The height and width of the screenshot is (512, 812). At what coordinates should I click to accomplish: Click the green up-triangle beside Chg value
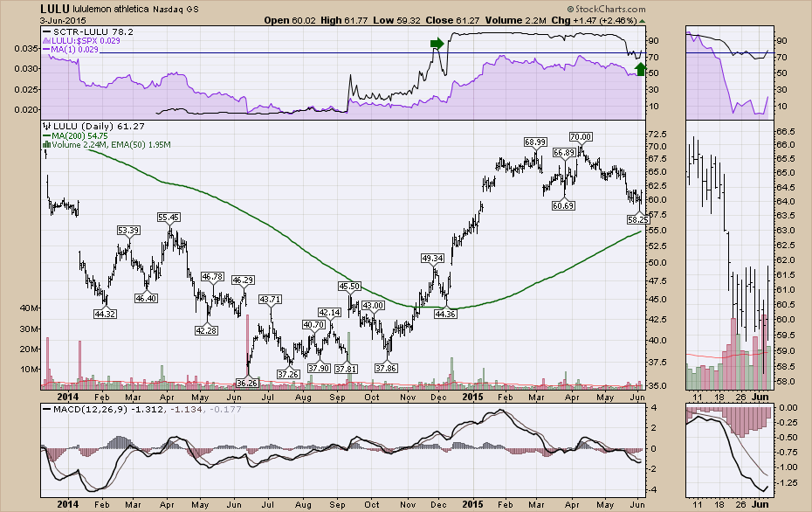(642, 21)
